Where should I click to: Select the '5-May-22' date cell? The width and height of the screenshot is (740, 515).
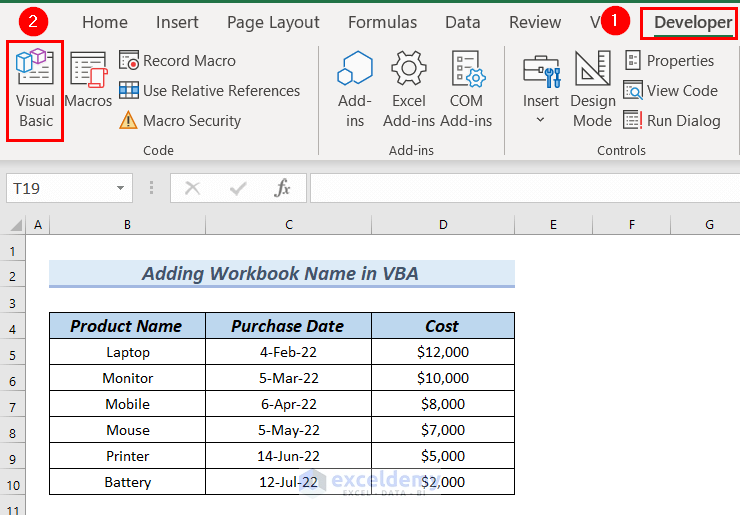[288, 430]
